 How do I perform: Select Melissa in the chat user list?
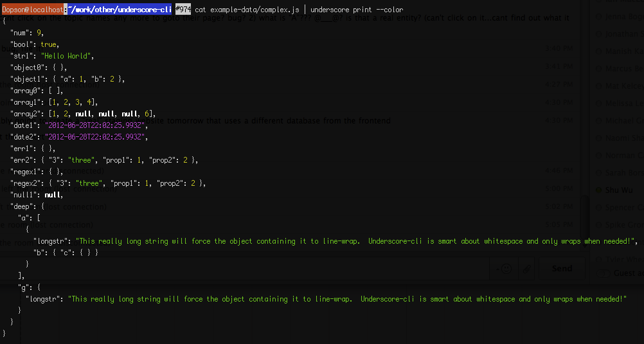coord(624,103)
